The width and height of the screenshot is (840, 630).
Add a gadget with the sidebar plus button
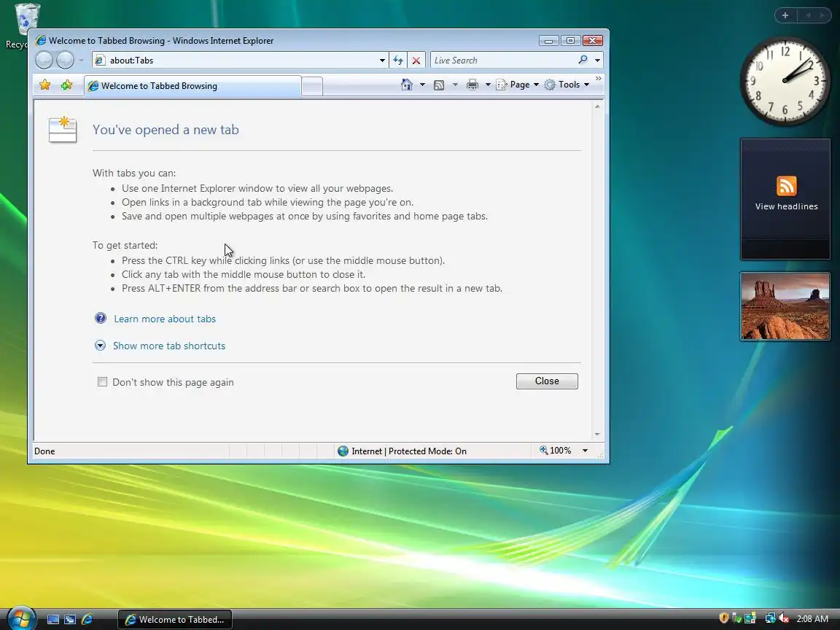tap(785, 15)
